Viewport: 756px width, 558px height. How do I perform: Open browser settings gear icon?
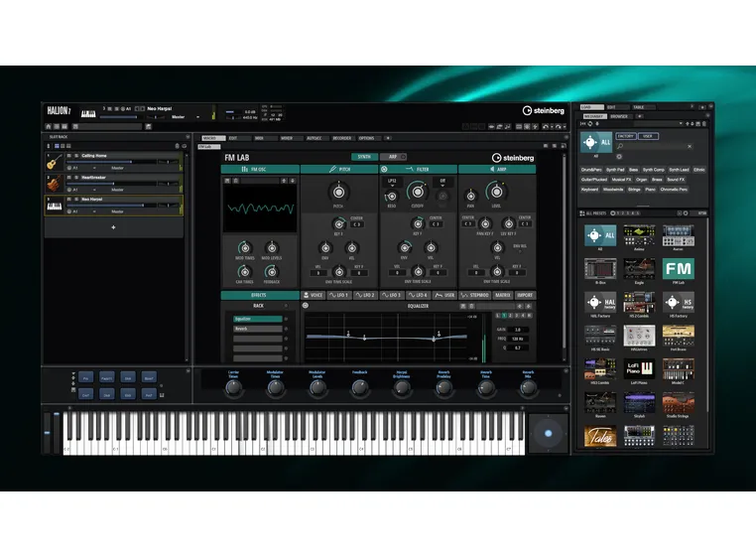point(619,157)
